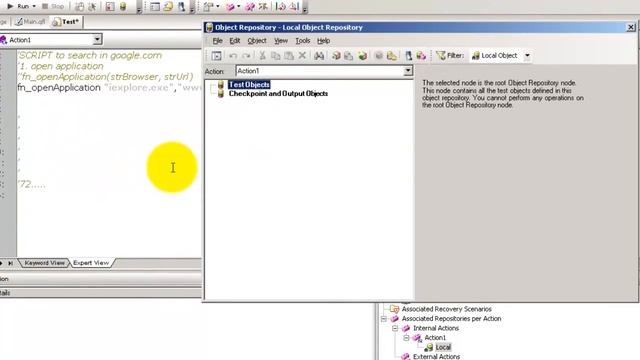640x360 pixels.
Task: Click the Undo icon in repository toolbar
Action: [233, 56]
